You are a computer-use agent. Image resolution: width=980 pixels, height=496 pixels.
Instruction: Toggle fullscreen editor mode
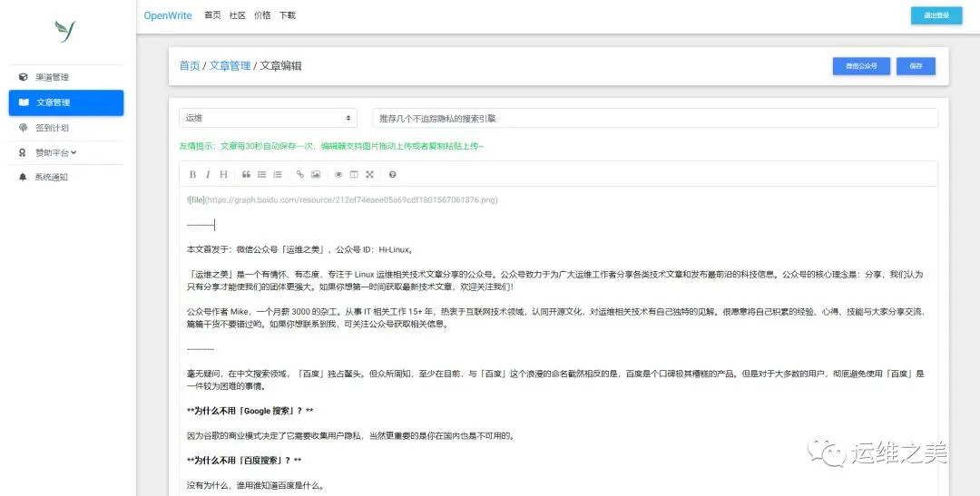369,174
